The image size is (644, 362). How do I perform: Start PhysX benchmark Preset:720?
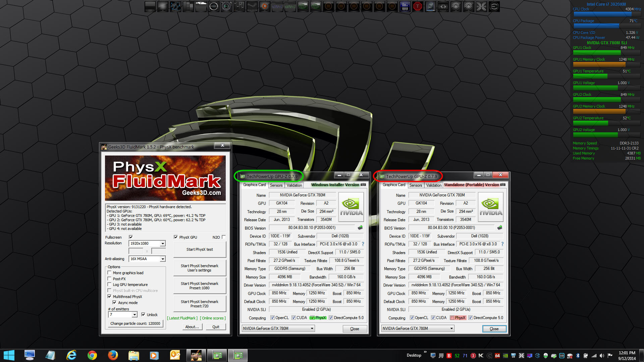click(200, 304)
